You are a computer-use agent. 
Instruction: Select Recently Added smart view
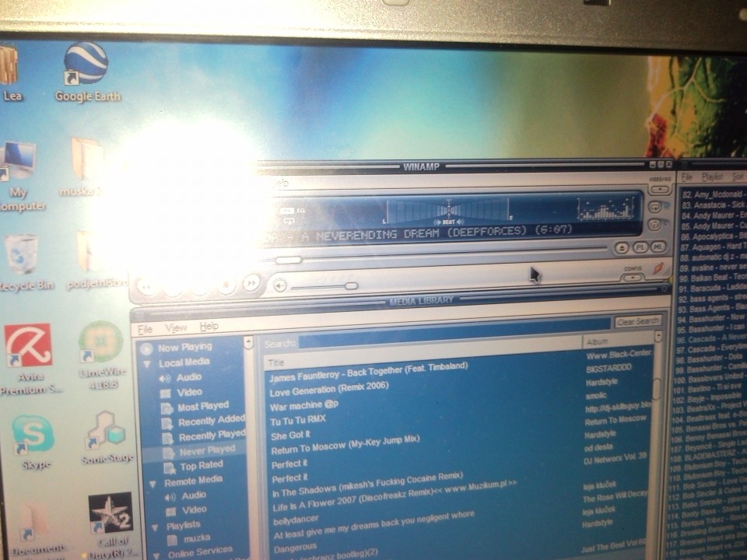[212, 421]
